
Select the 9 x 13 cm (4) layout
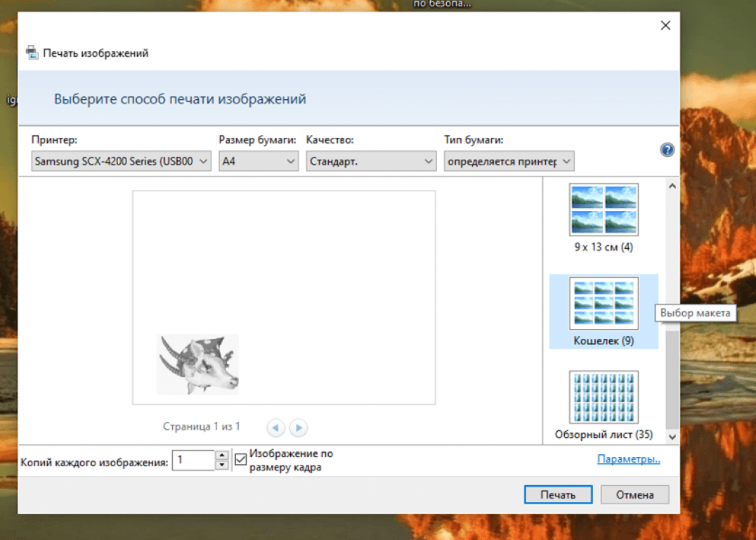coord(604,210)
